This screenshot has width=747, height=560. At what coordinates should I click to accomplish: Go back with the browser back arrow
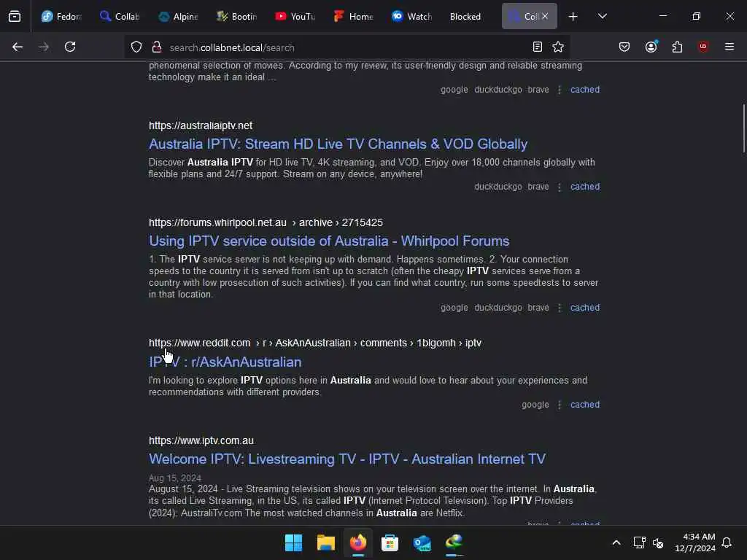pyautogui.click(x=18, y=47)
